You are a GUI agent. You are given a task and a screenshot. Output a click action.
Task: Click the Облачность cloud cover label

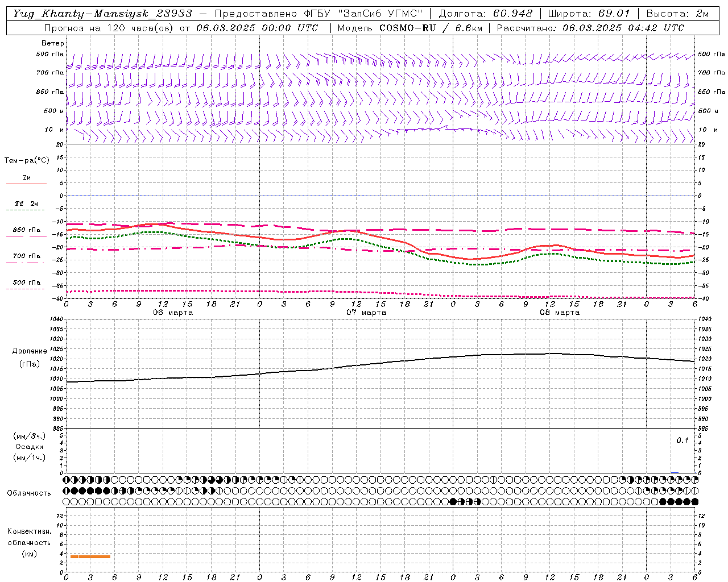coord(29,493)
